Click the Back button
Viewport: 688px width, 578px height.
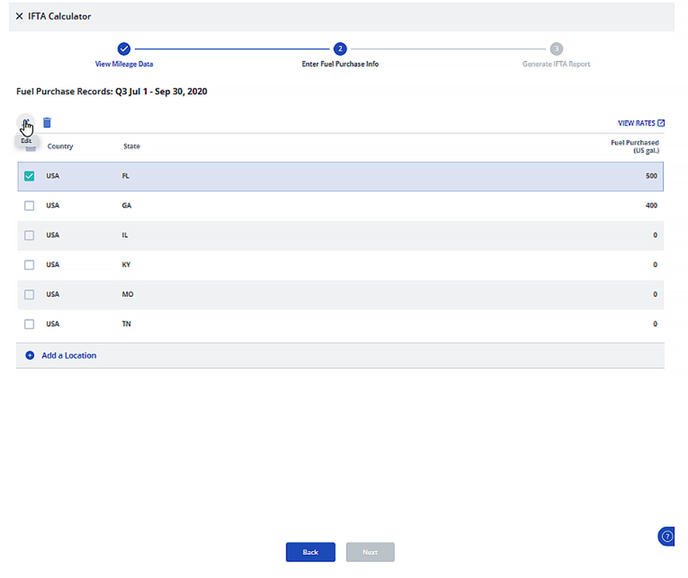311,552
